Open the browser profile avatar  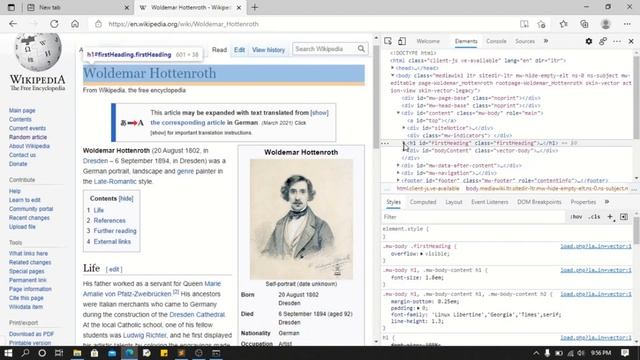(x=606, y=24)
